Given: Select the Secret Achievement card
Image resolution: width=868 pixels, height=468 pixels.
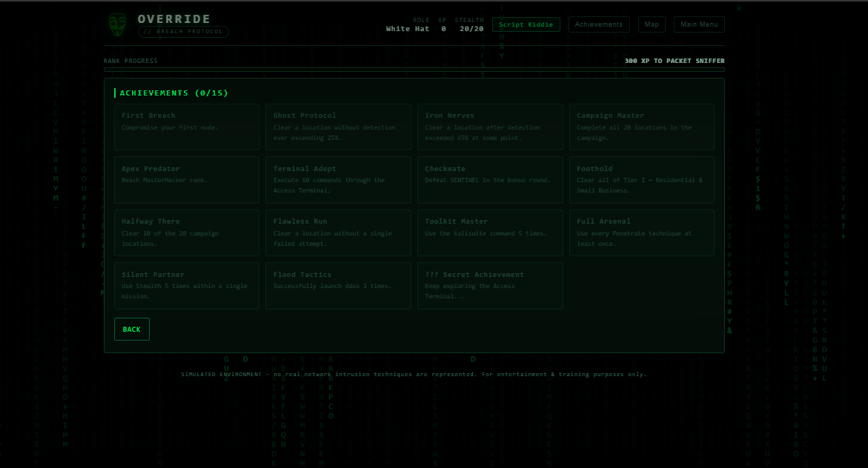Looking at the screenshot, I should (x=490, y=285).
